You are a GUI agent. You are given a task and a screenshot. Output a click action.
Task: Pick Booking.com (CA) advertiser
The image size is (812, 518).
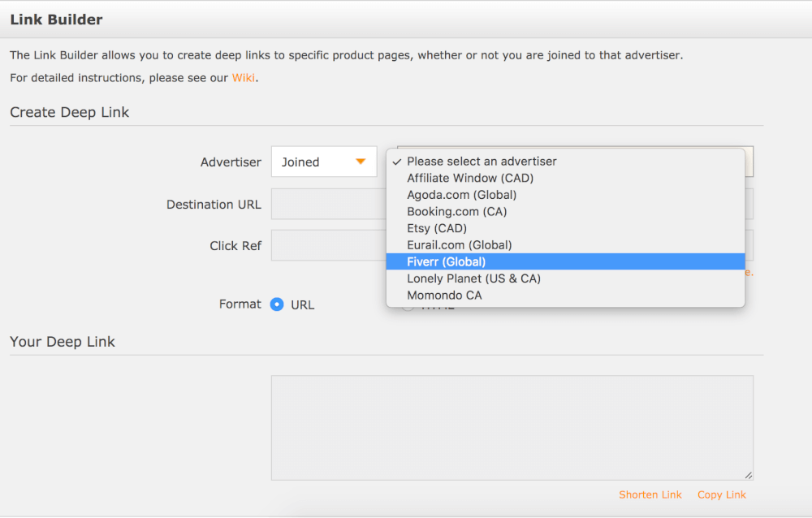(565, 211)
